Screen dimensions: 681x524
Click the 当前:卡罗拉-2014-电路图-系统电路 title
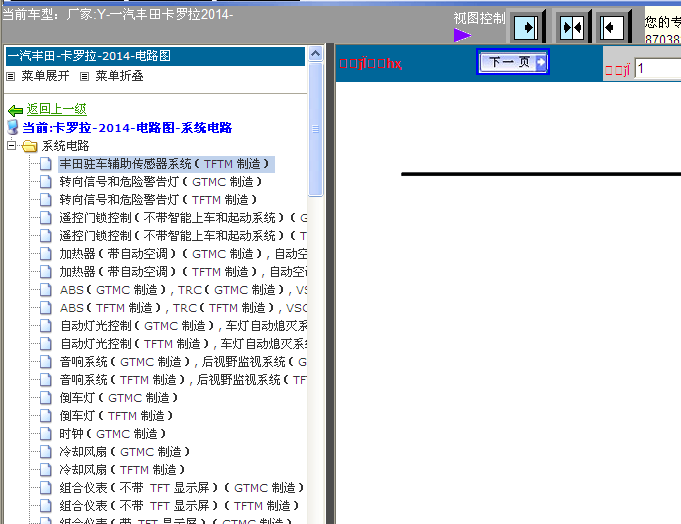coord(127,128)
